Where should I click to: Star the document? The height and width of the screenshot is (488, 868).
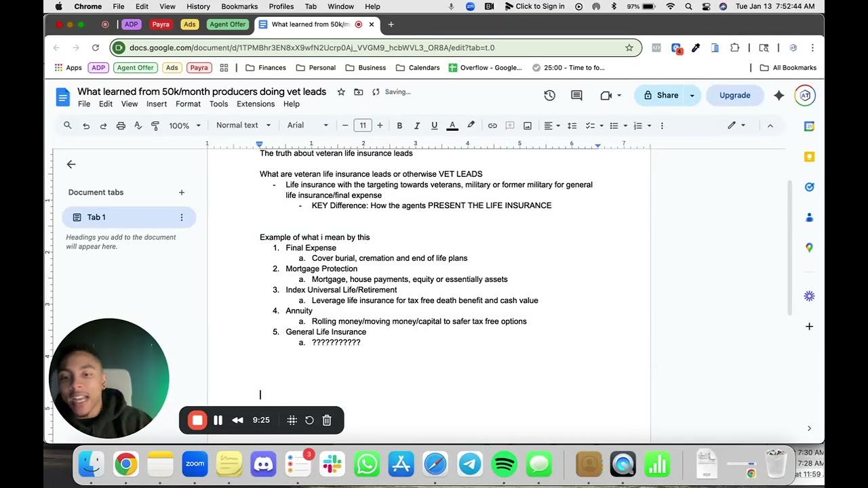[x=341, y=92]
